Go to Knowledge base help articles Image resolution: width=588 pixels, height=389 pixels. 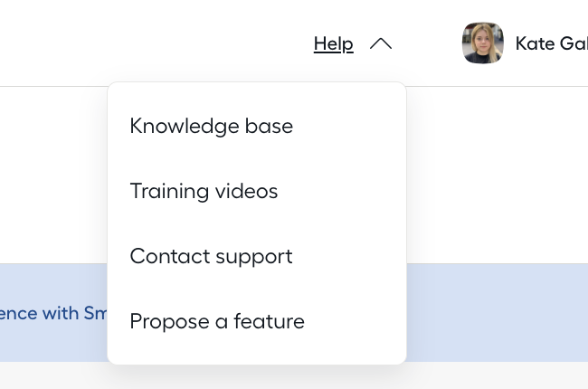click(211, 126)
